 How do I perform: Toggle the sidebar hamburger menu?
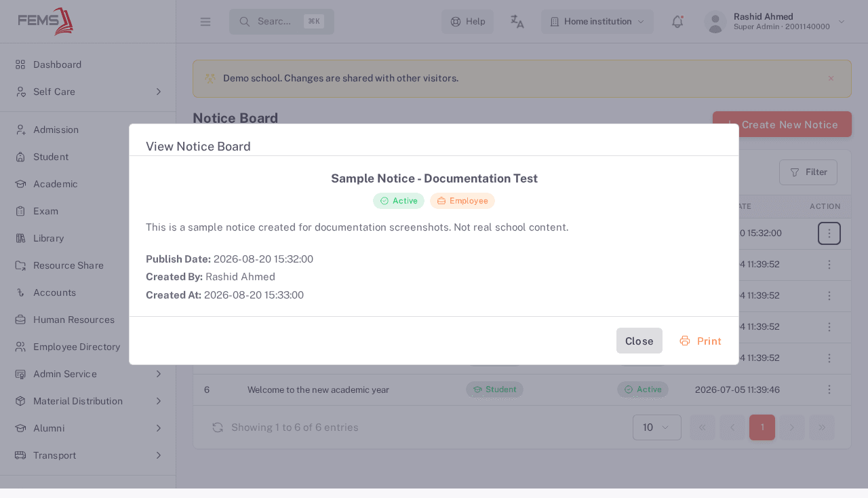205,22
